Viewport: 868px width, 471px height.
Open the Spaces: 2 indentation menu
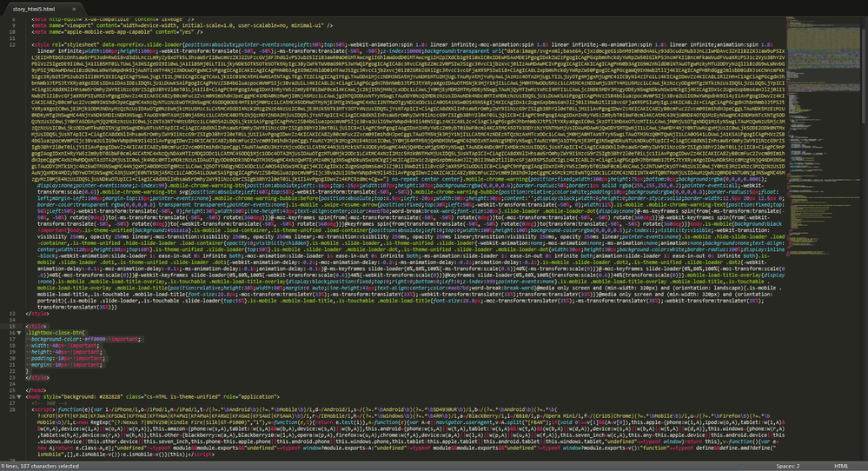(788, 467)
